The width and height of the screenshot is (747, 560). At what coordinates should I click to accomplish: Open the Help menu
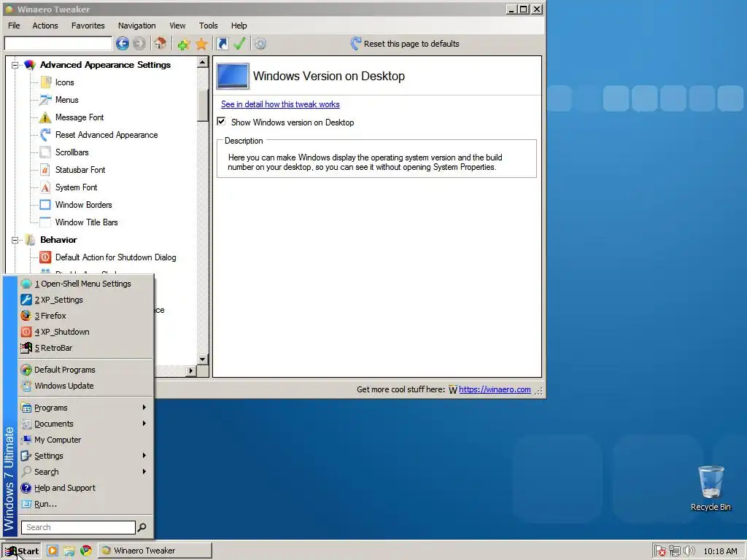click(239, 26)
